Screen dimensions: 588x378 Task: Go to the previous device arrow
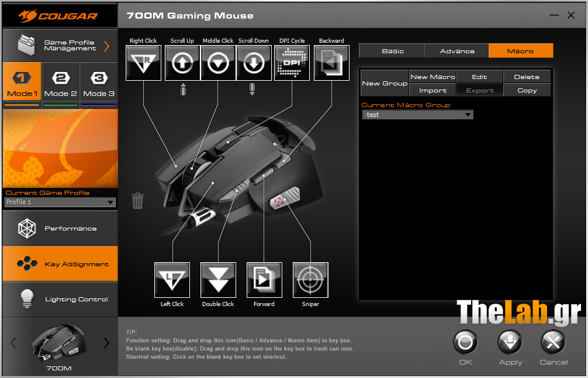coord(13,343)
